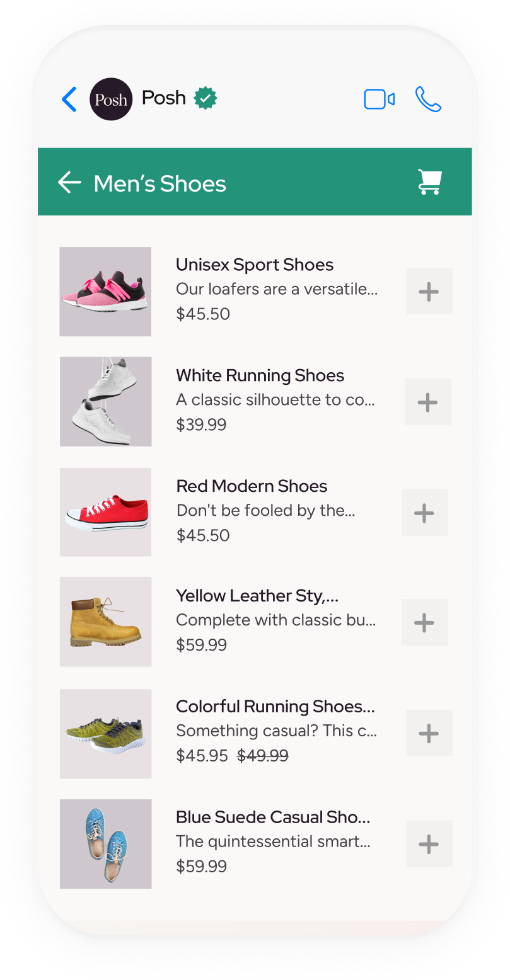
Task: Add Colorful Running Shoes to cart
Action: pos(429,732)
